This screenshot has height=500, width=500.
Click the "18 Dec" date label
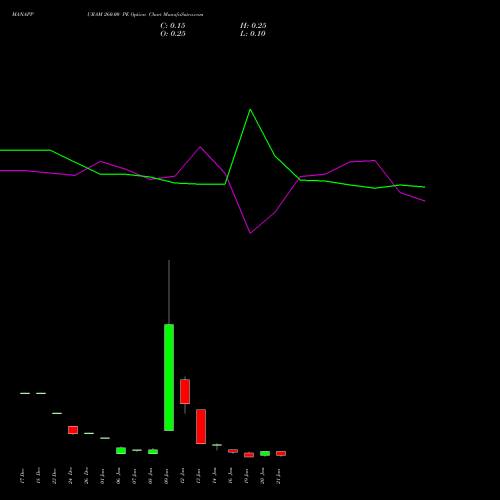(38, 476)
